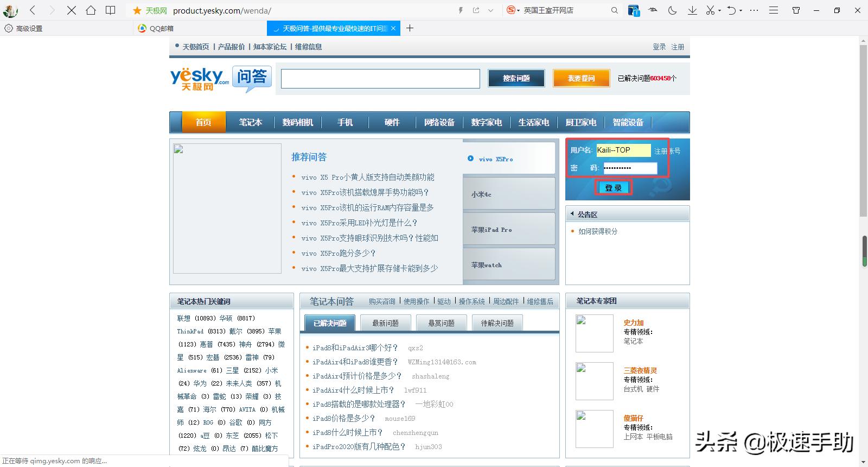Click the share page icon
The image size is (868, 467).
pyautogui.click(x=476, y=10)
